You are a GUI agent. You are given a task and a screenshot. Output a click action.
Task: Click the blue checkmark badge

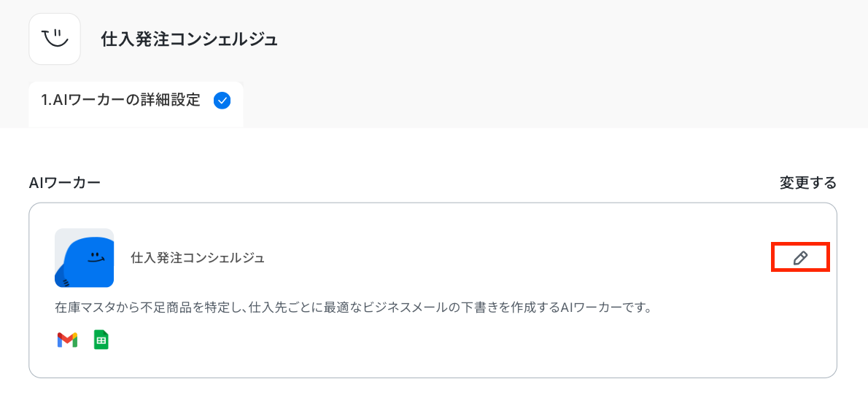222,101
